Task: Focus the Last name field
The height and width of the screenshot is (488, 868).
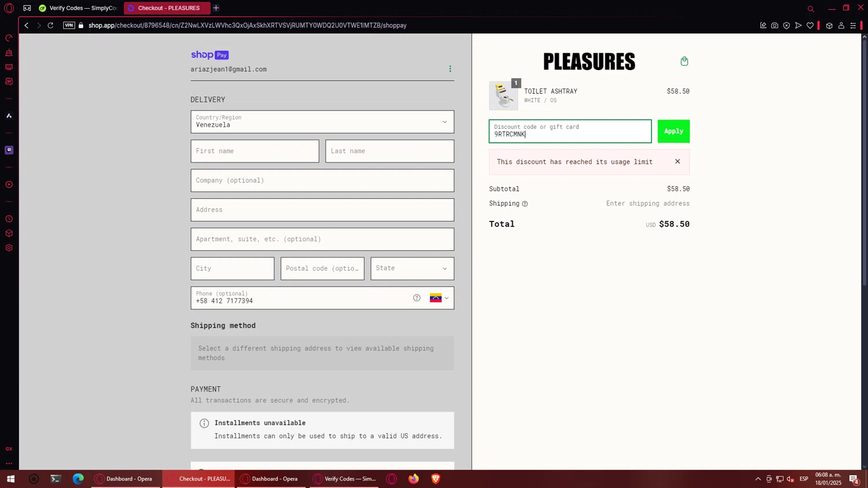Action: coord(389,151)
